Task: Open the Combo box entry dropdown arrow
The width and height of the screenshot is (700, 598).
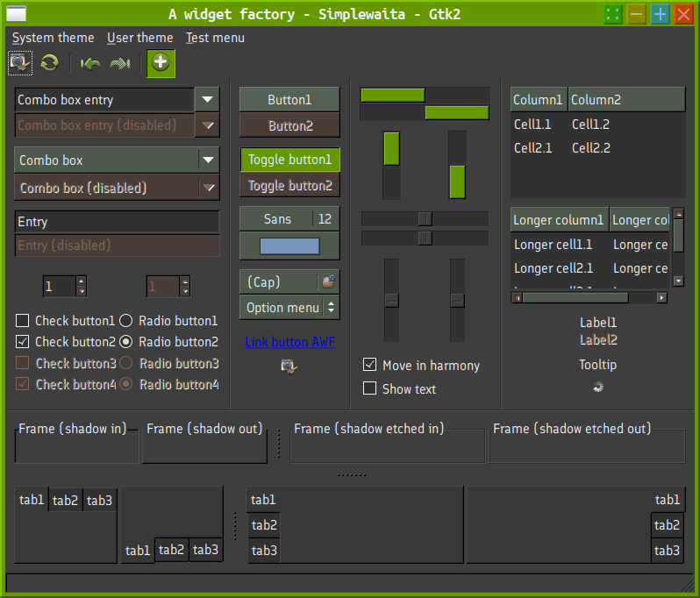Action: [207, 100]
